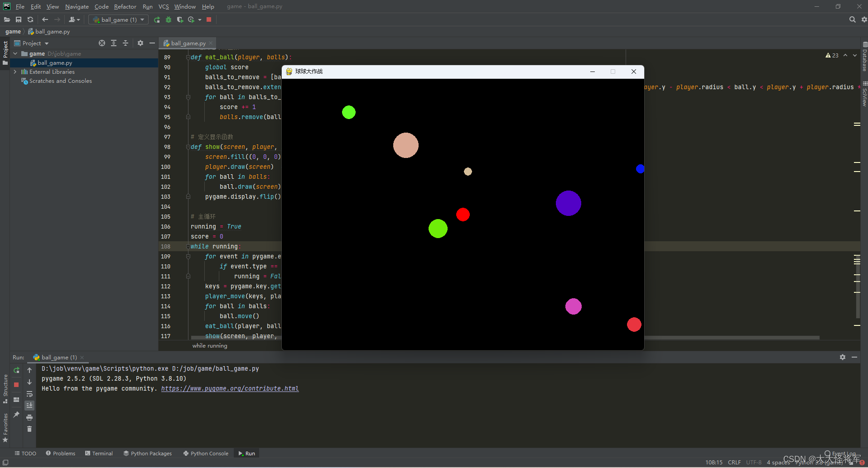
Task: Open Project panel gear settings
Action: pos(140,43)
